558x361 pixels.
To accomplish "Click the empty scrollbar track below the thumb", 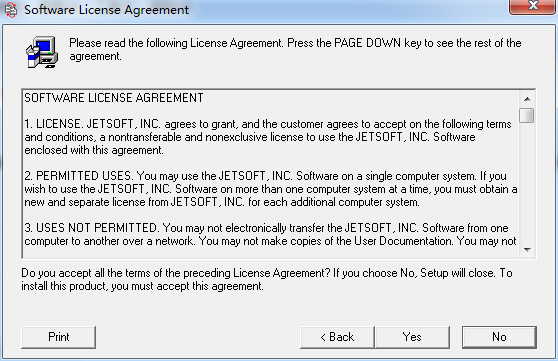I will (x=527, y=183).
